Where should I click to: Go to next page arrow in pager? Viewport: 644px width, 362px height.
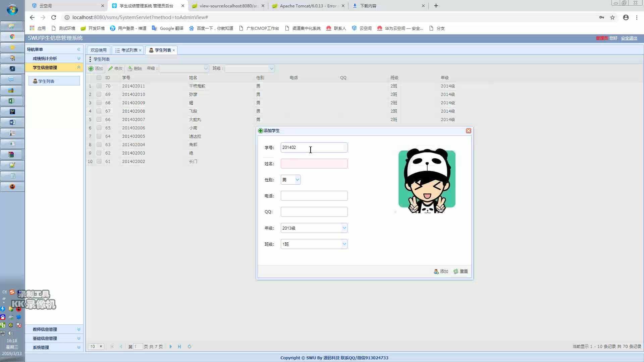click(x=171, y=347)
